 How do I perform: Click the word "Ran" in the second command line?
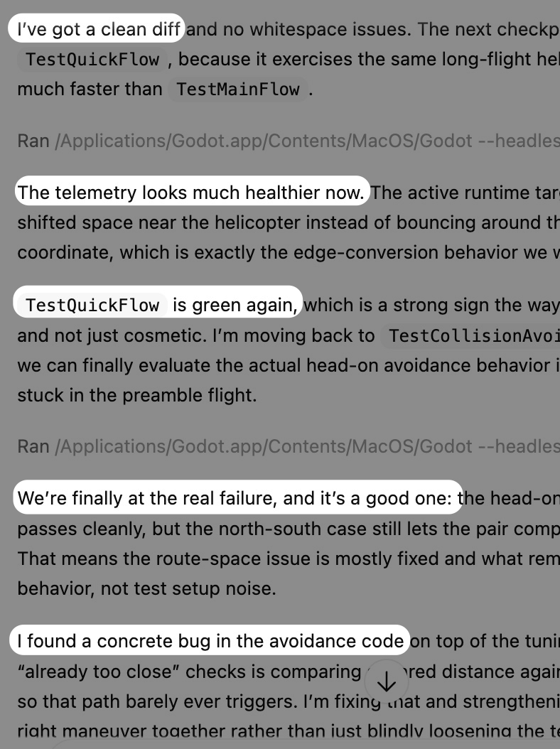pos(33,446)
